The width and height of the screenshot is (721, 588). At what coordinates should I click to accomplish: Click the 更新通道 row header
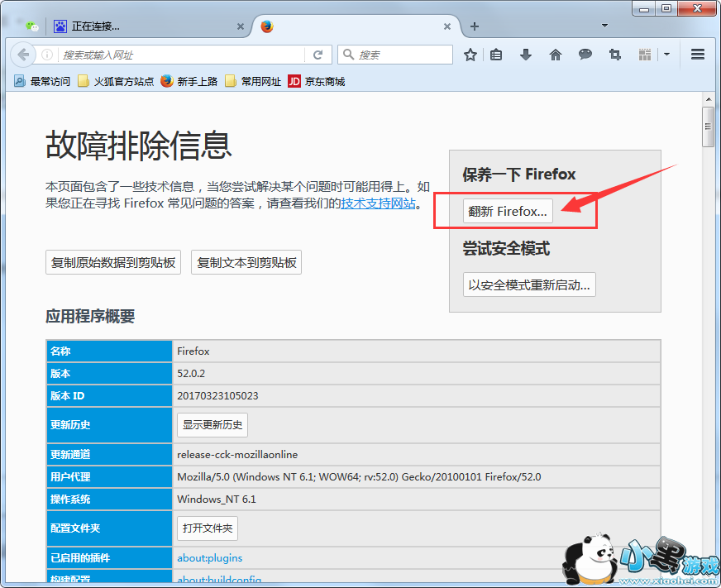(x=109, y=454)
